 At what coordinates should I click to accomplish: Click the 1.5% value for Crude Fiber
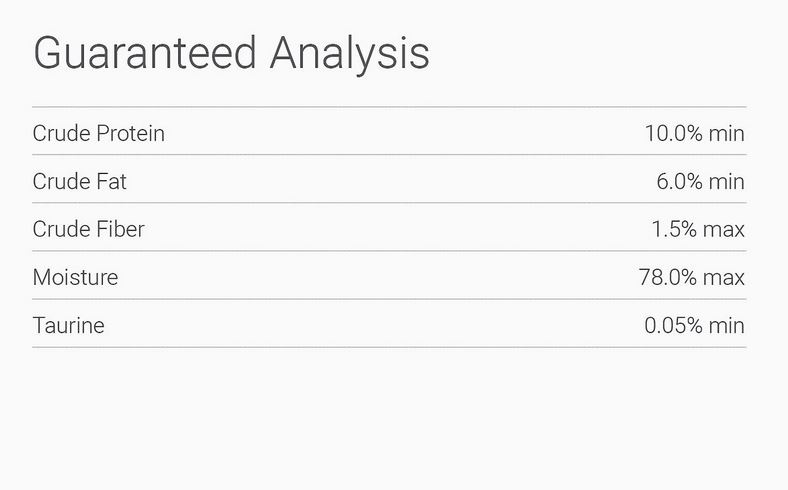674,229
